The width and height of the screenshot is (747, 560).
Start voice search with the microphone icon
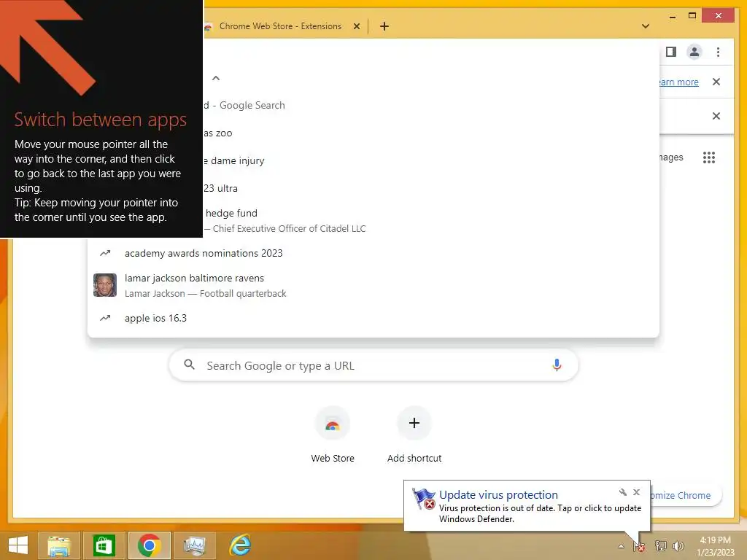pyautogui.click(x=557, y=365)
